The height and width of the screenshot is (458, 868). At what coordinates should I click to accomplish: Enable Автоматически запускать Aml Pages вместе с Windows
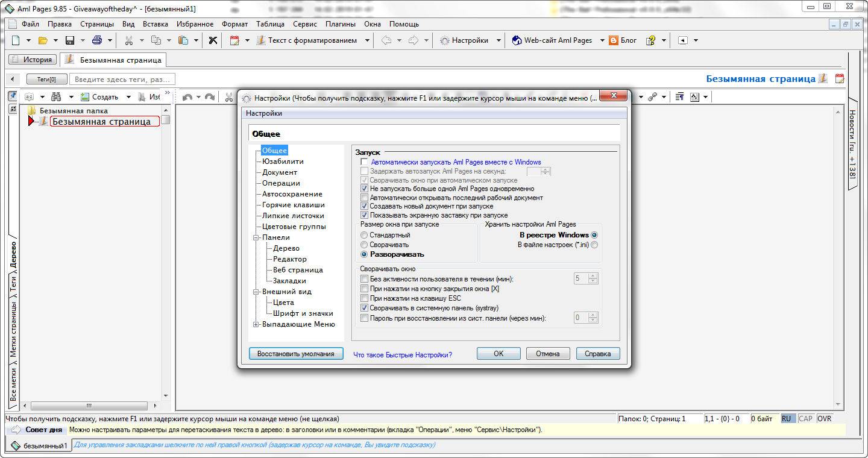pyautogui.click(x=364, y=162)
